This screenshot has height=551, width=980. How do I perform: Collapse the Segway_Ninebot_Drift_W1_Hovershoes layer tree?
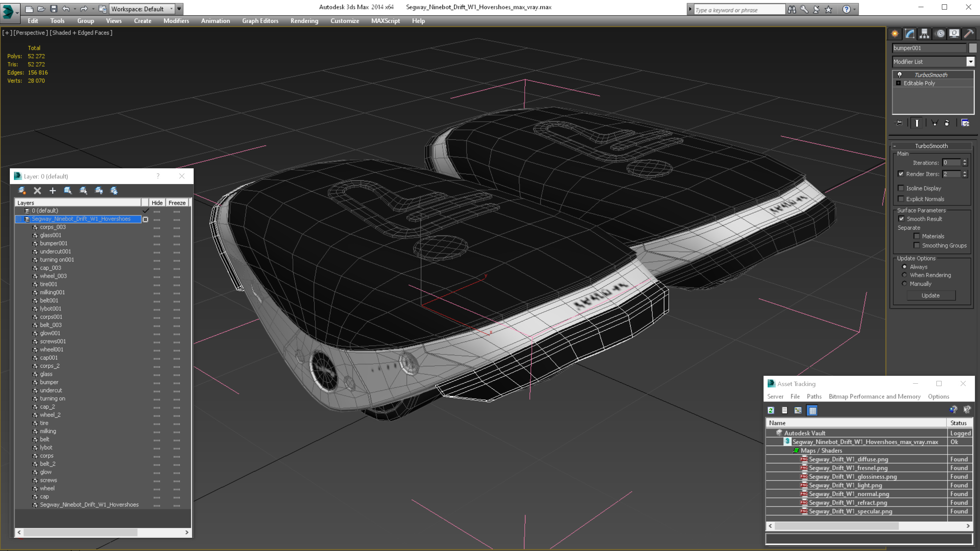19,219
